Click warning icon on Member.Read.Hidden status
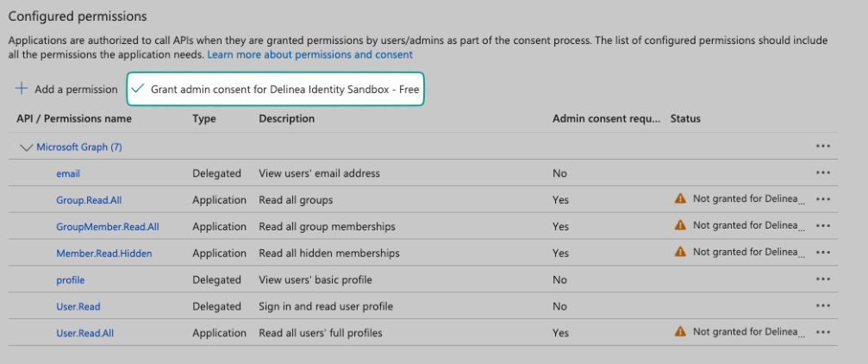The width and height of the screenshot is (868, 364). [x=680, y=252]
